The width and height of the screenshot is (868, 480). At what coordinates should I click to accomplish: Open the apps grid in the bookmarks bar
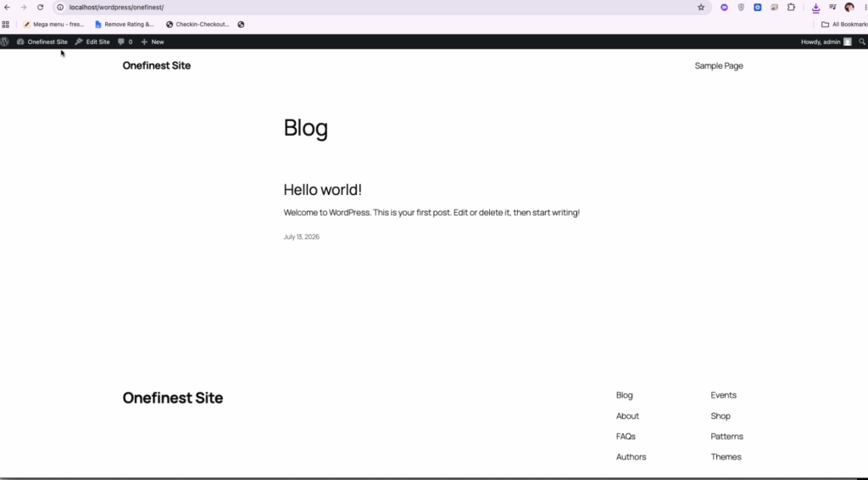coord(6,25)
